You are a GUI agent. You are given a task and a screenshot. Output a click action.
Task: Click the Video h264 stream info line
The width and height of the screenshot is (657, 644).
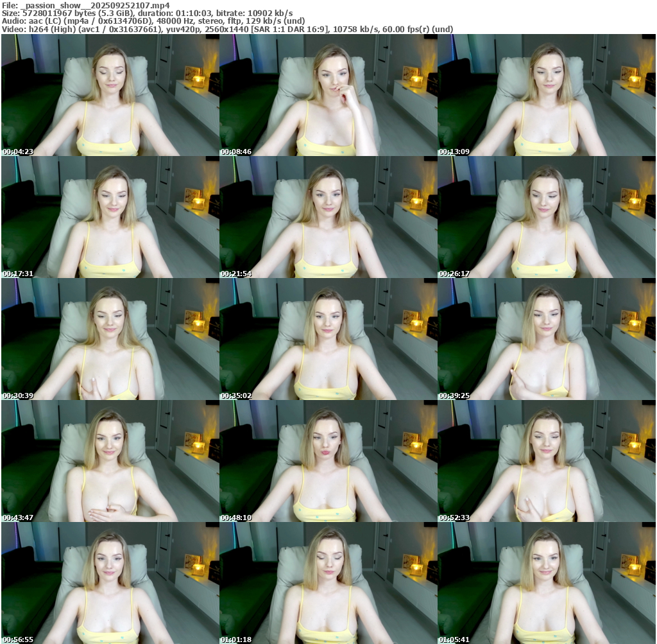[x=228, y=29]
